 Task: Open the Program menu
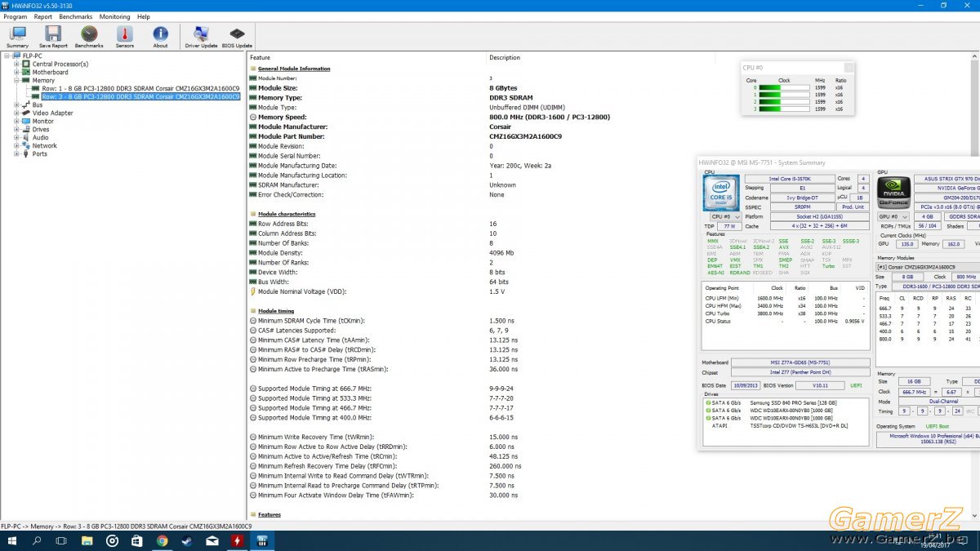[x=16, y=16]
